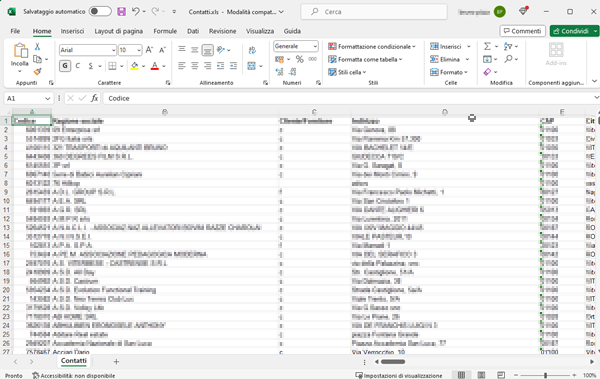Toggle the Salvataggio automatico switch

pyautogui.click(x=100, y=11)
